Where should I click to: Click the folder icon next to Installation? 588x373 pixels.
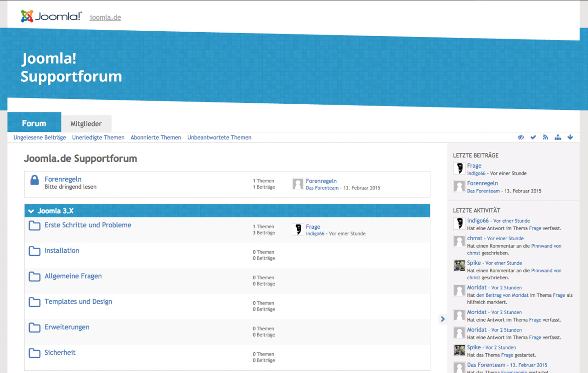[x=34, y=251]
